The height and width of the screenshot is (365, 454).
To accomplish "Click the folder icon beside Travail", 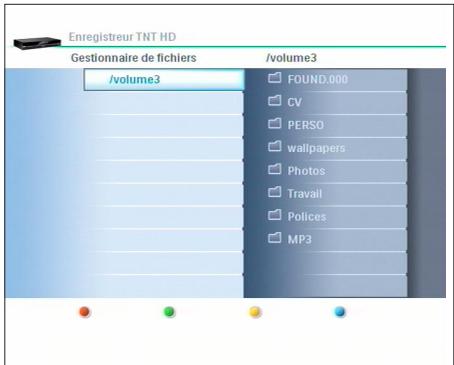I will 274,192.
